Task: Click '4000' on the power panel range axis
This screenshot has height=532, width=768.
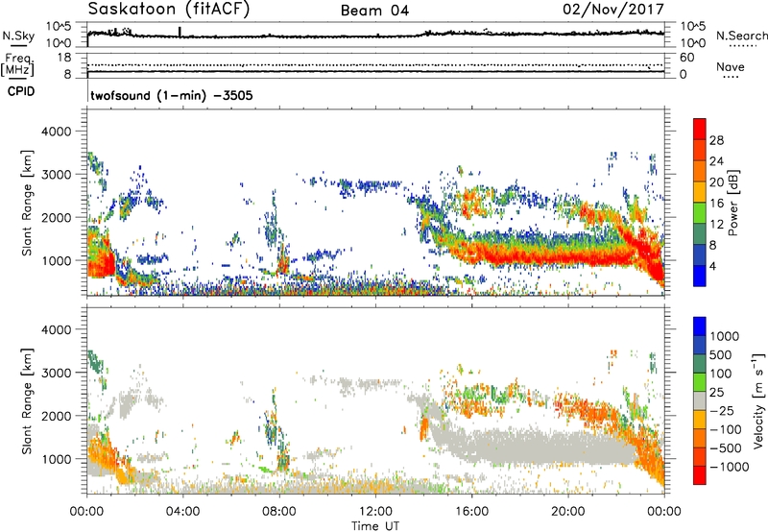Action: coord(56,132)
